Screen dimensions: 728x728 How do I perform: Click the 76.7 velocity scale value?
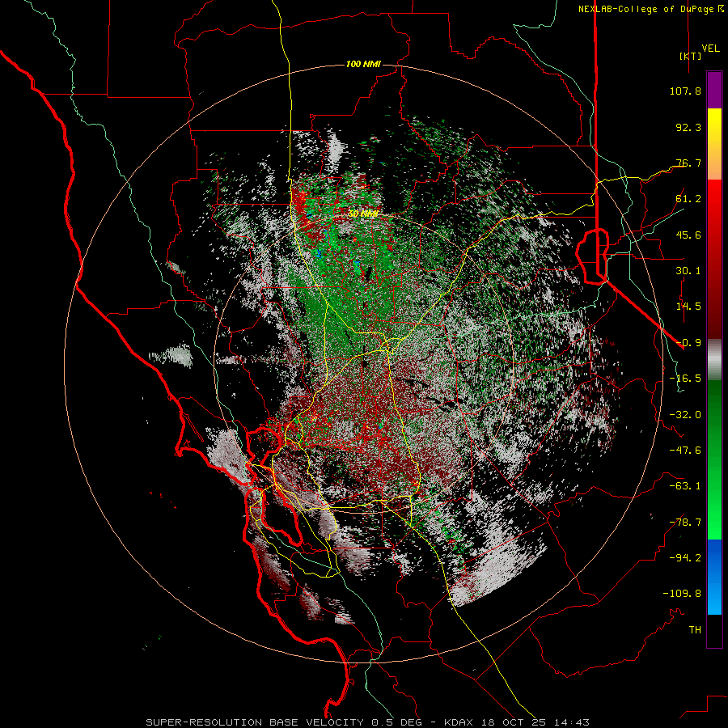[688, 163]
